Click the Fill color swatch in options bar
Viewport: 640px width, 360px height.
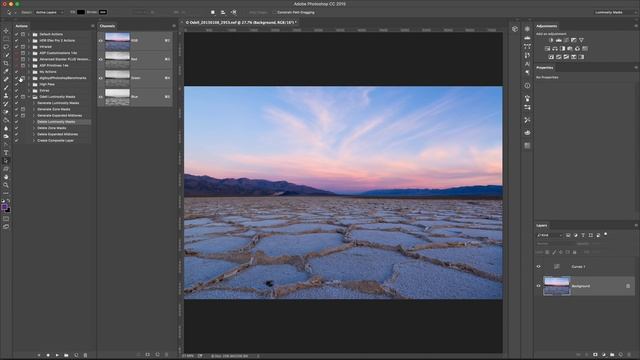[x=81, y=12]
